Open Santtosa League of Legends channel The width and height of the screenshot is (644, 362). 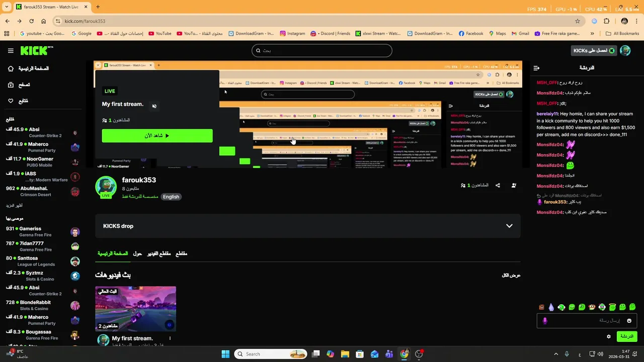point(42,261)
